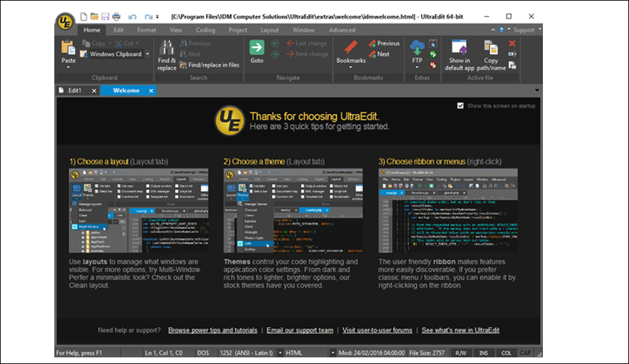Switch to the Edit1 file tab
This screenshot has width=629, height=364.
pyautogui.click(x=75, y=91)
